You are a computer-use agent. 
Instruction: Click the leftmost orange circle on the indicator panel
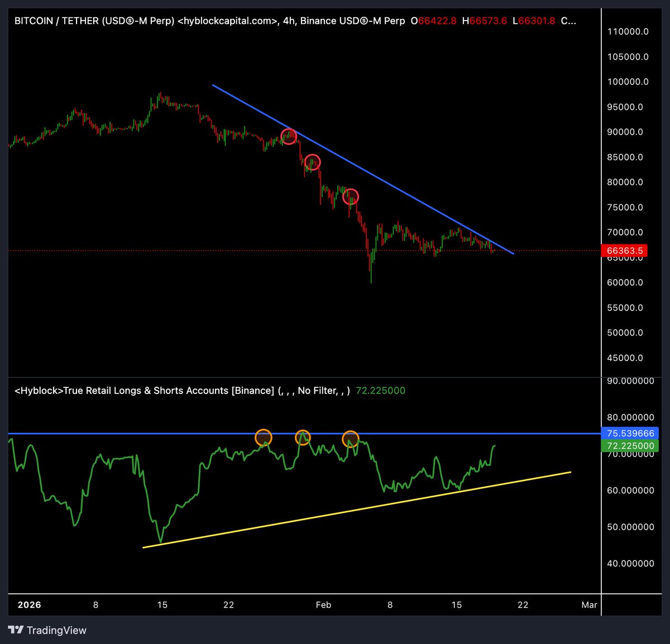[x=264, y=437]
